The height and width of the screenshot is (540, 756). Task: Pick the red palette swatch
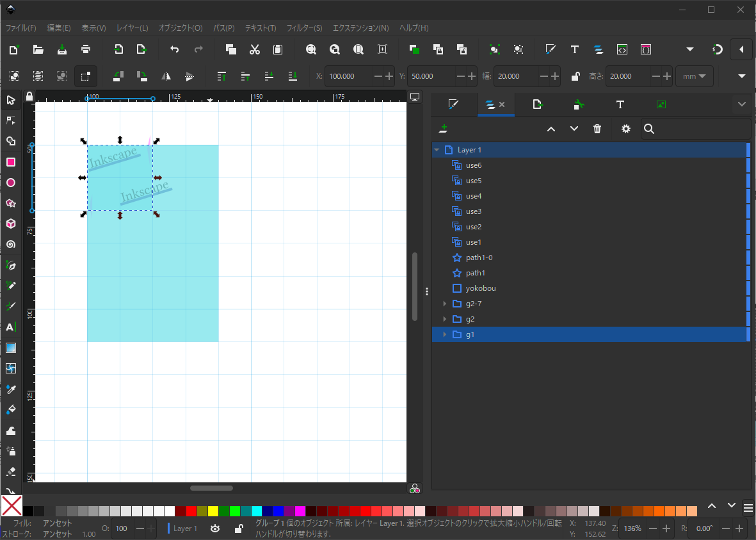191,511
